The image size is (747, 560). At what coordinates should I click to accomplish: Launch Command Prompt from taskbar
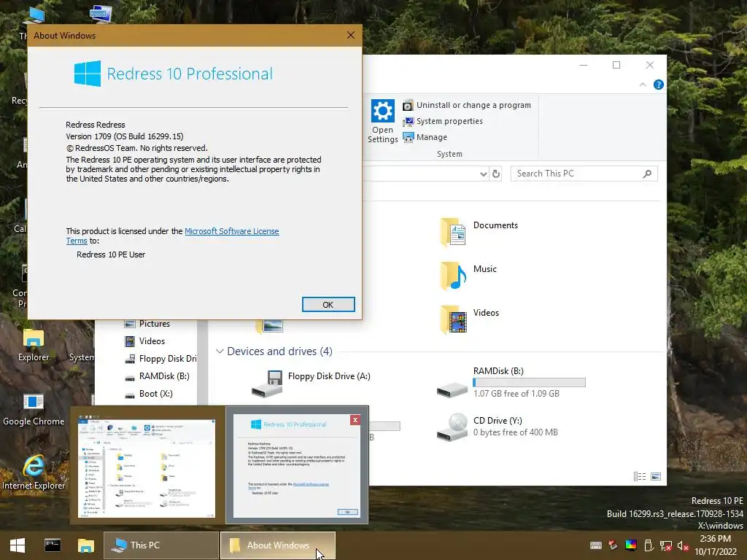click(53, 545)
